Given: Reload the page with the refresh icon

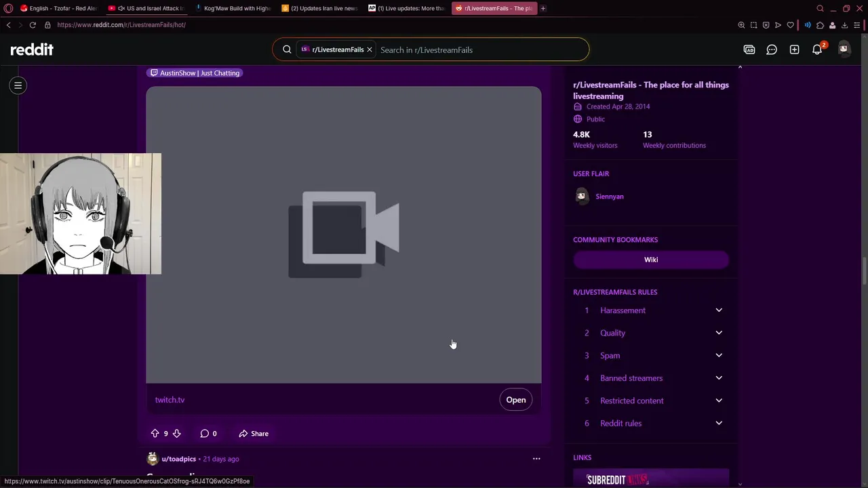Looking at the screenshot, I should 32,25.
